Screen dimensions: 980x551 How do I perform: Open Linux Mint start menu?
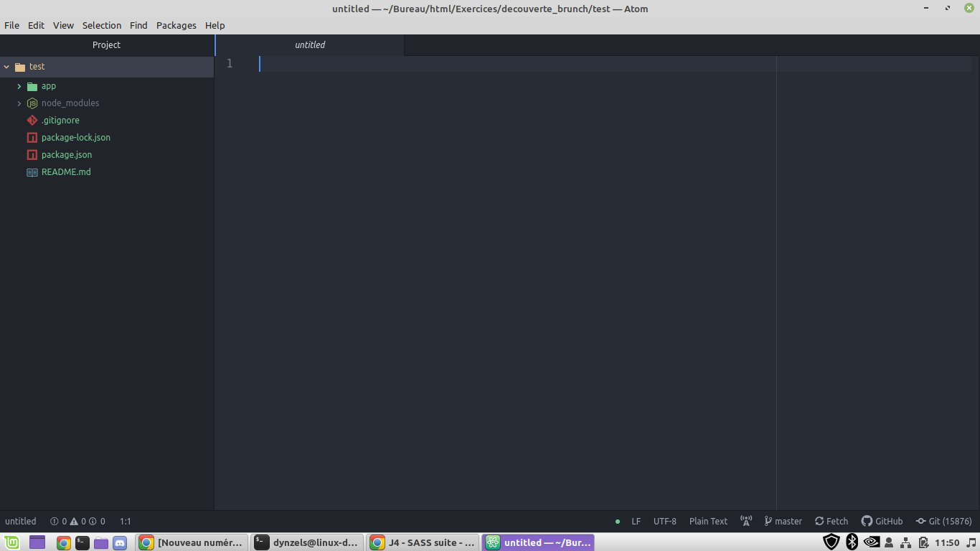(x=11, y=542)
